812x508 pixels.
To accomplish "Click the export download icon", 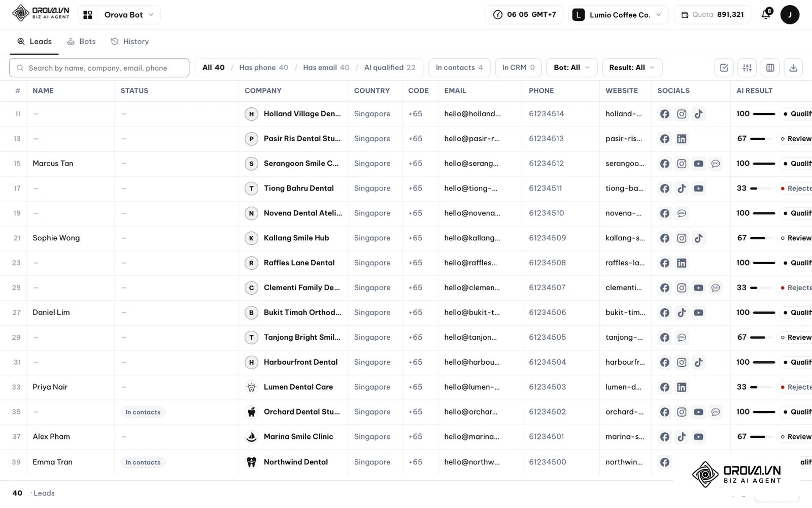I will coord(793,68).
